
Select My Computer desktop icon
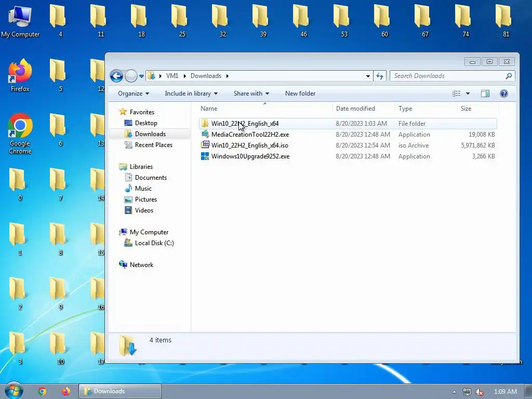[20, 21]
